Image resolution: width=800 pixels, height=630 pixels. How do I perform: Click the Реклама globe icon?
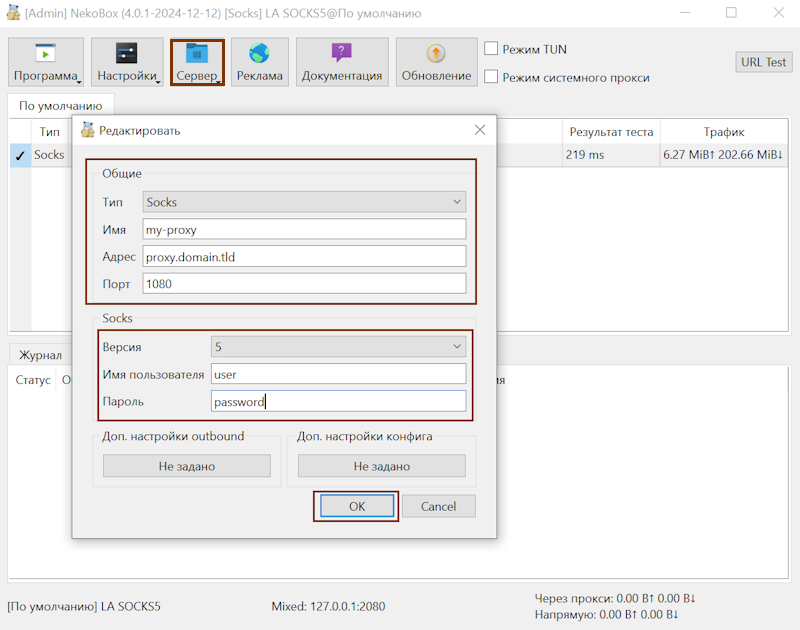click(x=260, y=53)
